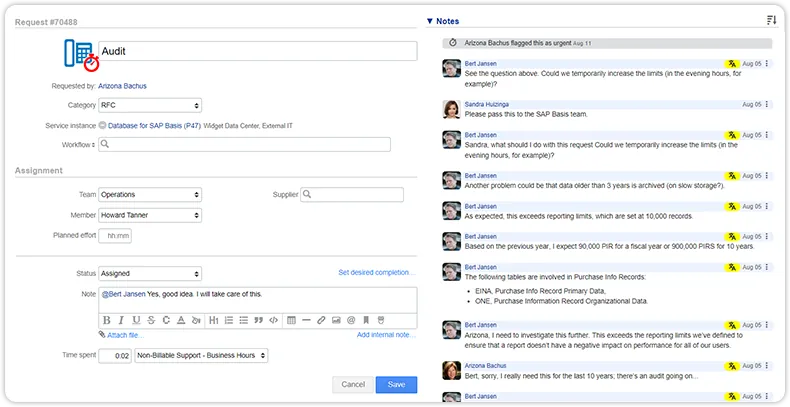
Task: Click the Planned effort hh:mm field
Action: point(115,236)
